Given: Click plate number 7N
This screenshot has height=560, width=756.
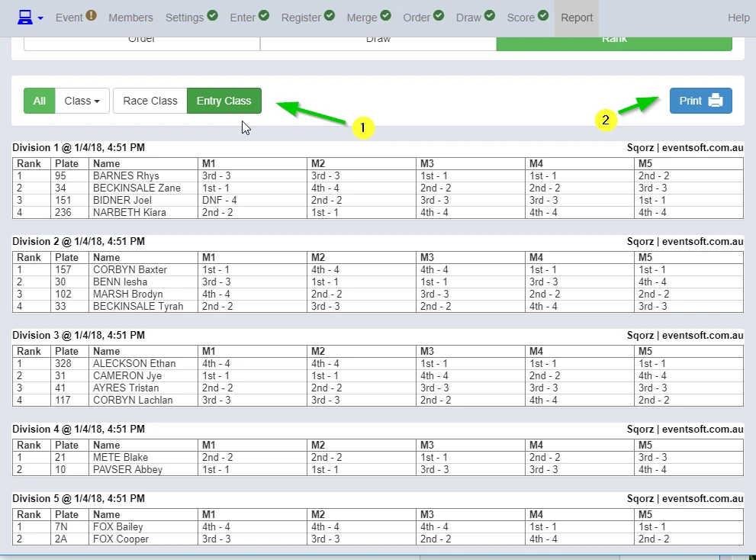Looking at the screenshot, I should pyautogui.click(x=61, y=526).
